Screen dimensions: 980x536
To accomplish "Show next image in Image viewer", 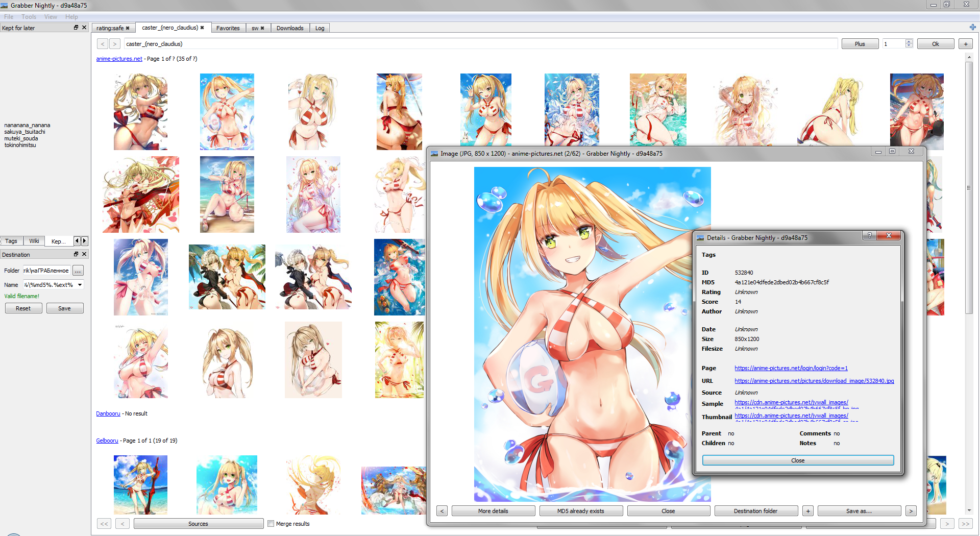I will [911, 511].
